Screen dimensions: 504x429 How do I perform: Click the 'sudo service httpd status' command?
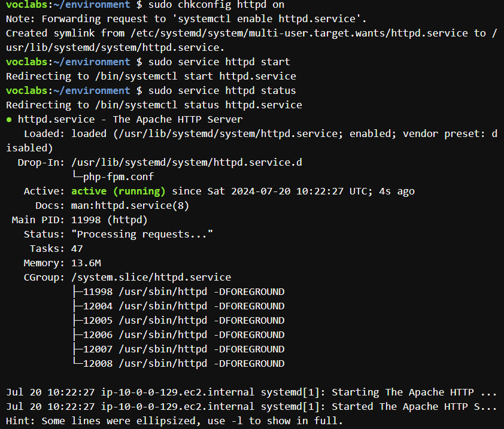pyautogui.click(x=222, y=90)
